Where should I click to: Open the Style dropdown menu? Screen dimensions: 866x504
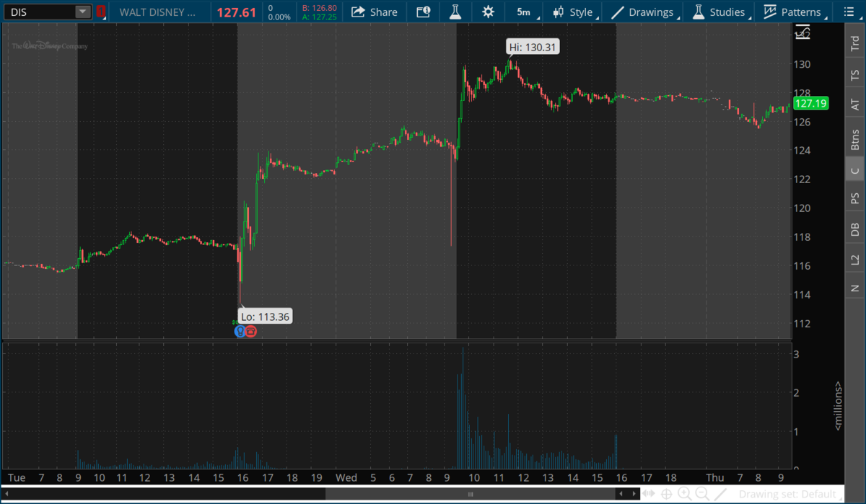(573, 12)
